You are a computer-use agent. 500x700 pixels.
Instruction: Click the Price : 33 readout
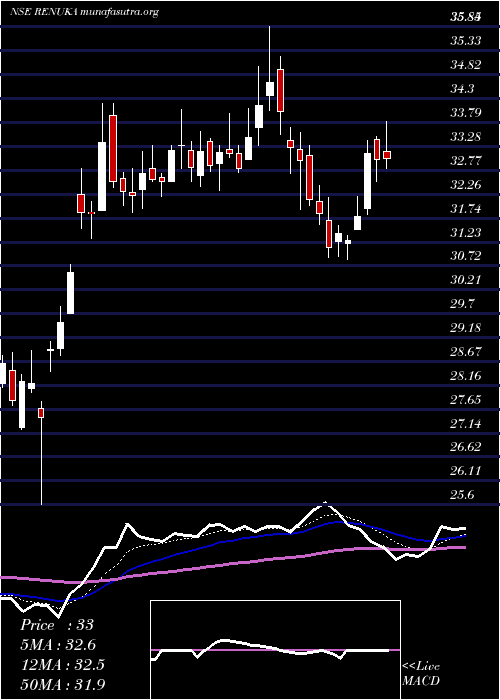(57, 625)
